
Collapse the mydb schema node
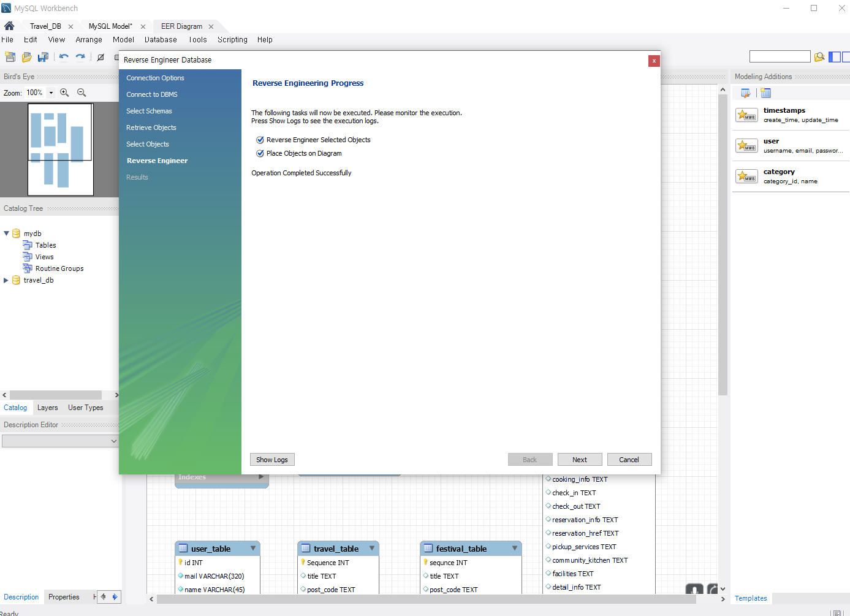[x=7, y=234]
